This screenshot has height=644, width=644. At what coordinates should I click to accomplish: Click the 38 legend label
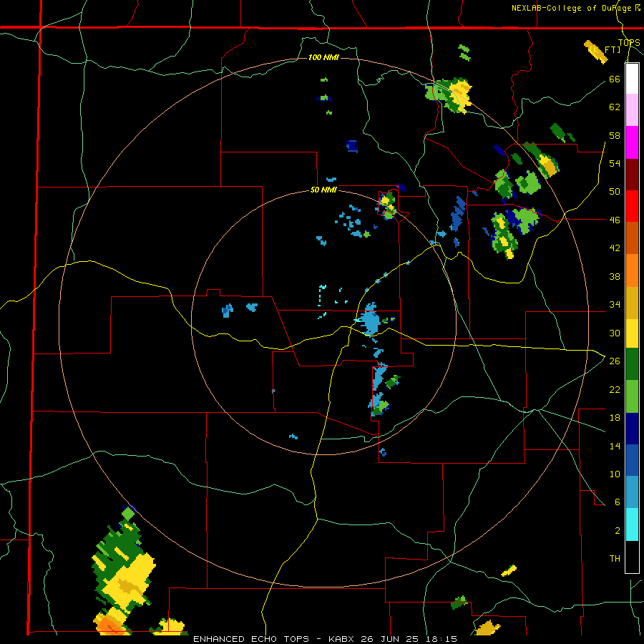tap(615, 276)
